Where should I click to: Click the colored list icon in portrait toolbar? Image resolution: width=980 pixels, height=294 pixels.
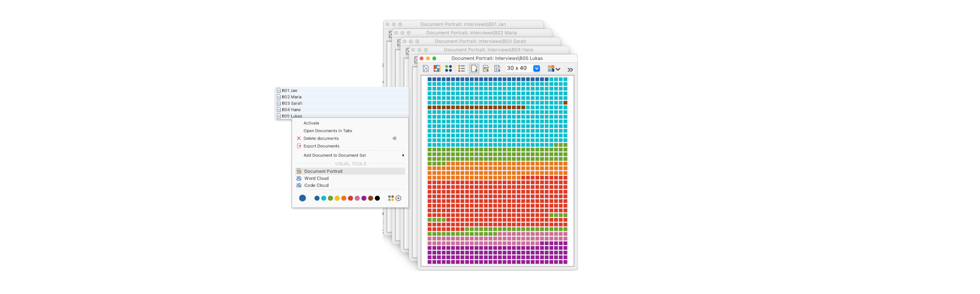[x=461, y=69]
